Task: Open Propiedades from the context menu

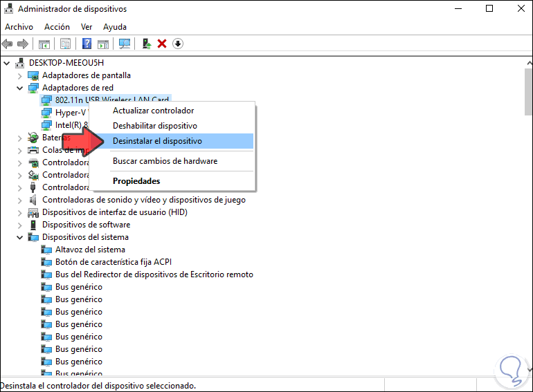Action: [172, 181]
